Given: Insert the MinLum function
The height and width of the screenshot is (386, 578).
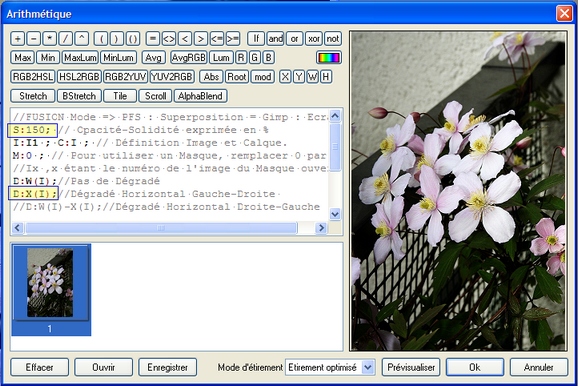Looking at the screenshot, I should [118, 58].
